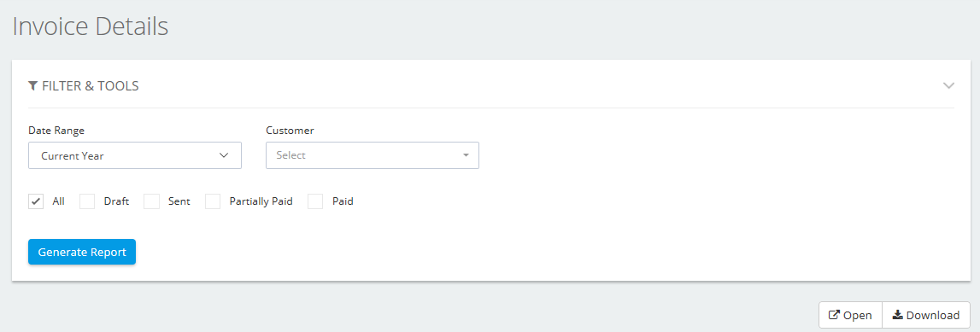
Task: Click the Invoice Details page heading
Action: point(91,26)
